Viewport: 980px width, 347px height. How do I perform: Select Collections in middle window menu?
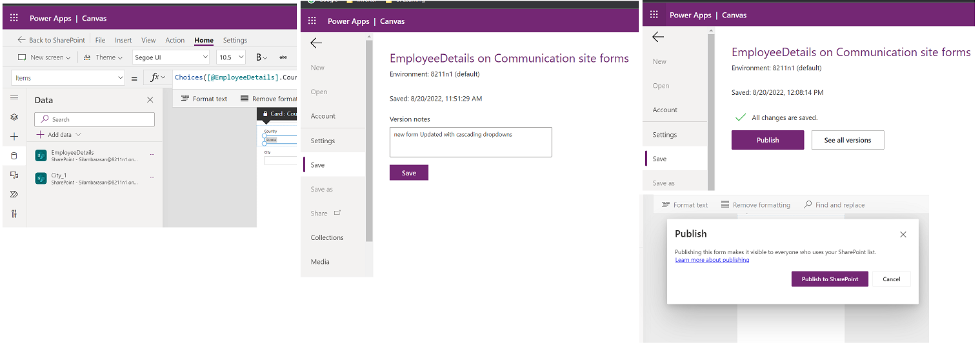(327, 237)
